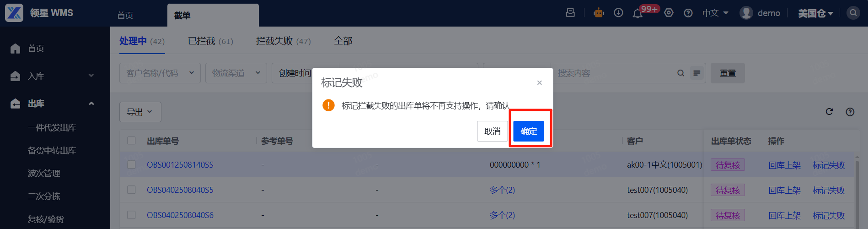868x229 pixels.
Task: Close the 标记失败 dialog with X
Action: pyautogui.click(x=540, y=82)
